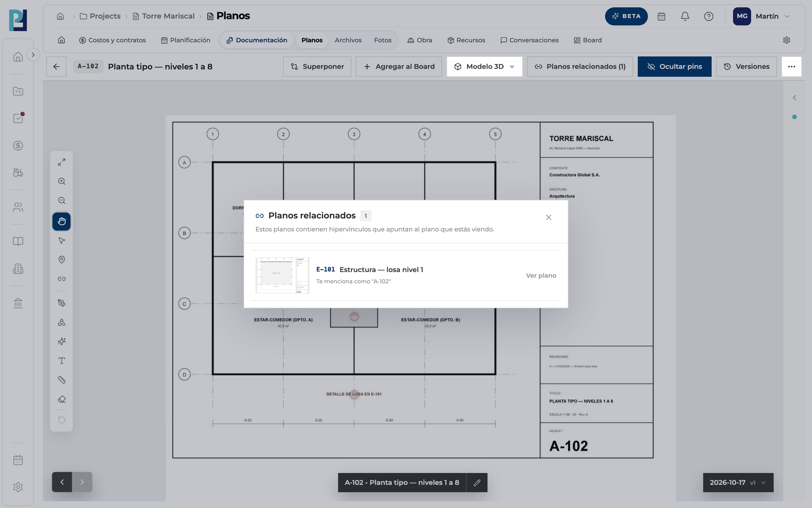
Task: Open the help question mark icon
Action: pos(708,16)
